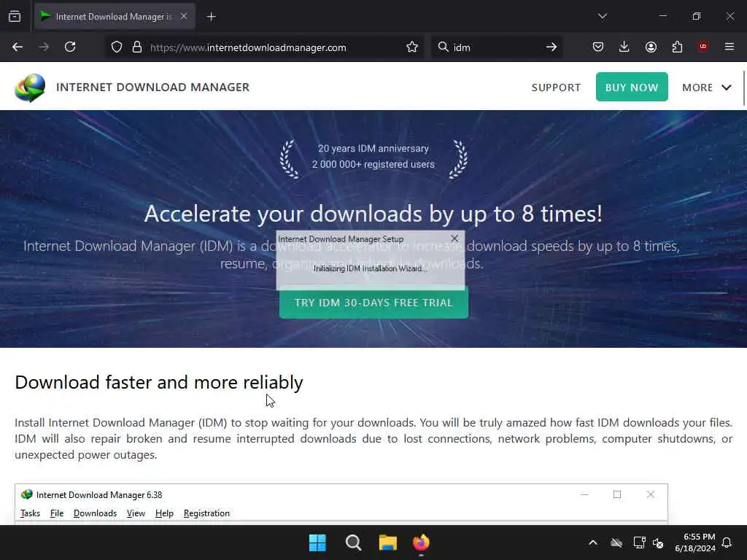
Task: Open File menu in IDM screenshot
Action: coord(57,513)
